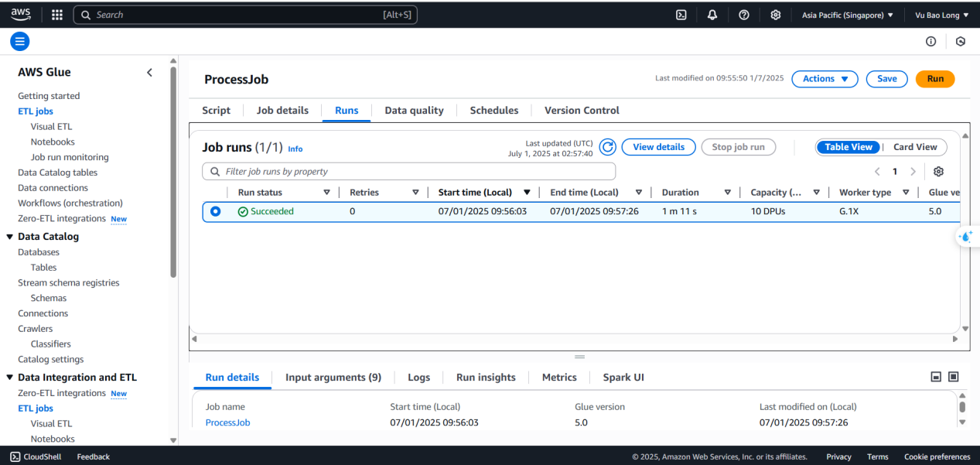This screenshot has width=980, height=465.
Task: Collapse the AWS Glue side navigation
Action: tap(149, 72)
